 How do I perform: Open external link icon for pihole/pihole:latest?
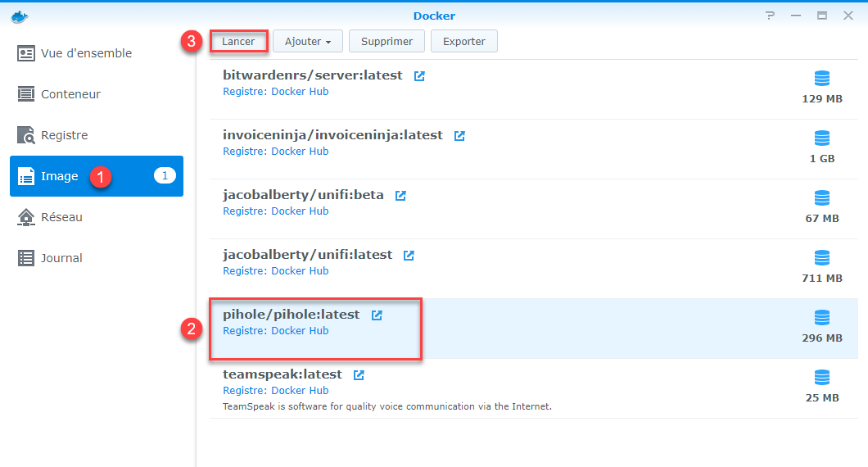377,315
